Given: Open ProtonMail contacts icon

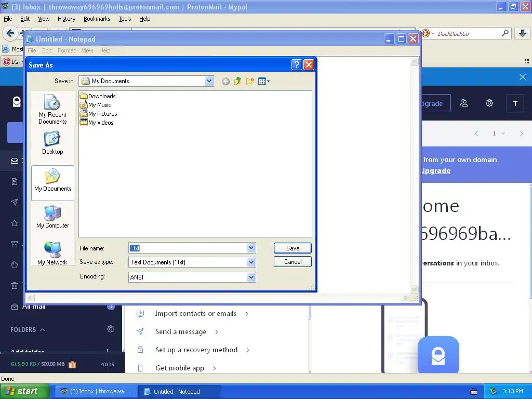Looking at the screenshot, I should coord(464,103).
